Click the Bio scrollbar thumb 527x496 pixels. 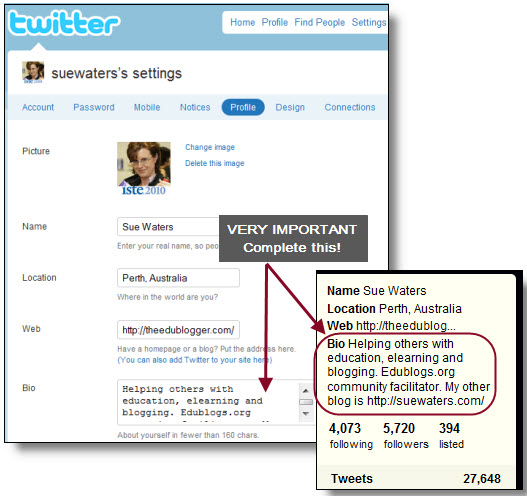306,402
